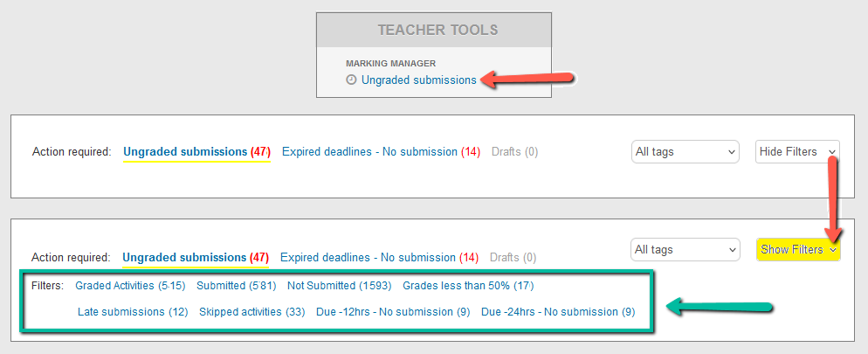Open the lower All tags dropdown
Screen dimensions: 868x354
pos(685,250)
